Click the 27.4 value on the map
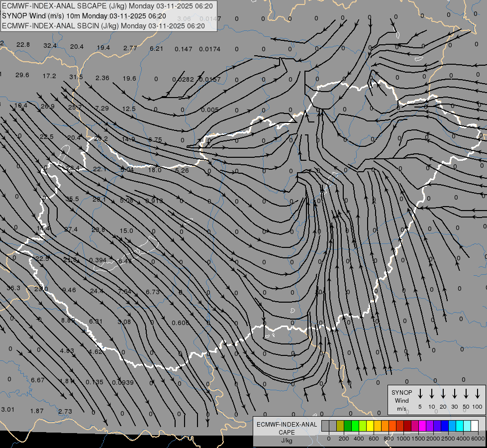487x448 pixels. click(71, 229)
